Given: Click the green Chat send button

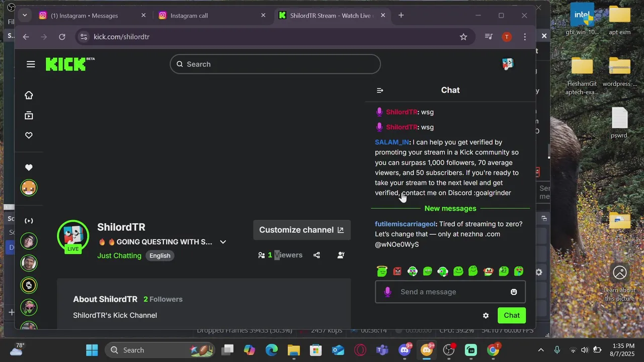Looking at the screenshot, I should (512, 315).
